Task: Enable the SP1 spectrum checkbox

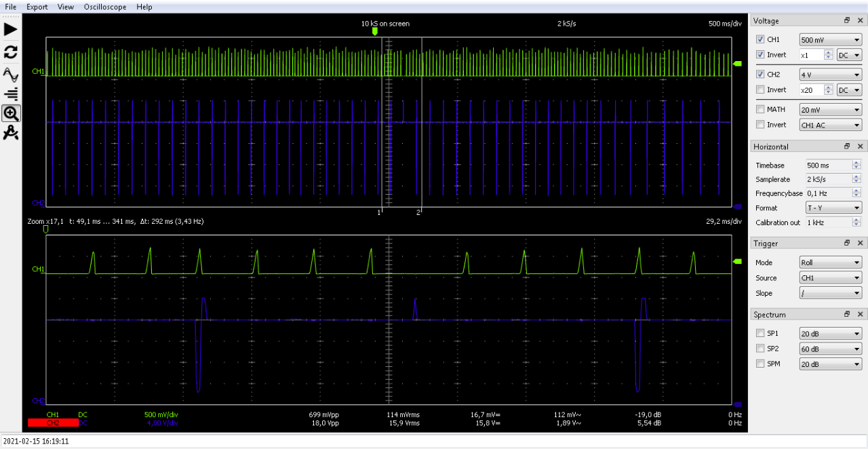Action: 760,333
